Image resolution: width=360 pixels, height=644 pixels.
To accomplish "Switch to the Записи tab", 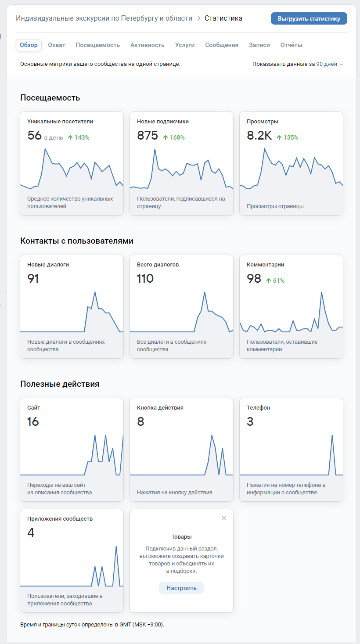I will pyautogui.click(x=259, y=45).
